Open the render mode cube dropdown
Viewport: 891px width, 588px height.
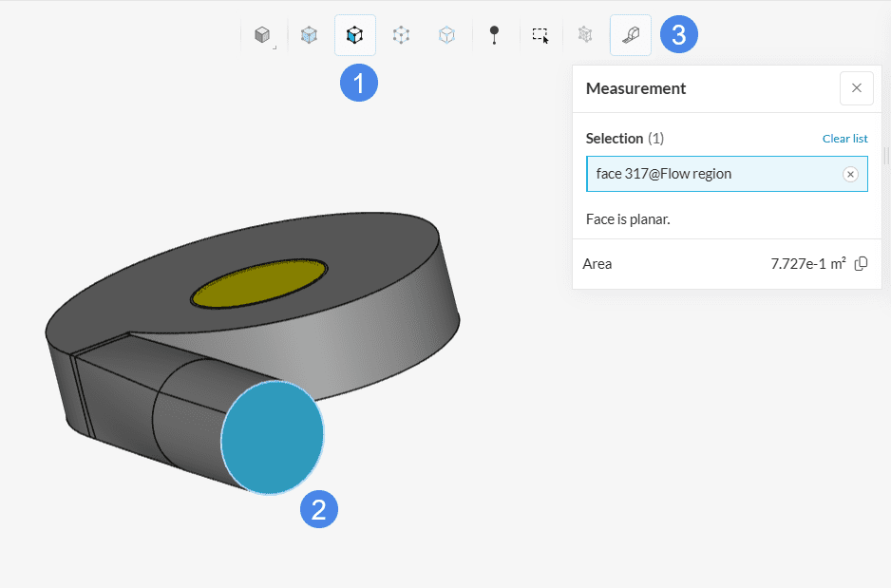click(263, 35)
